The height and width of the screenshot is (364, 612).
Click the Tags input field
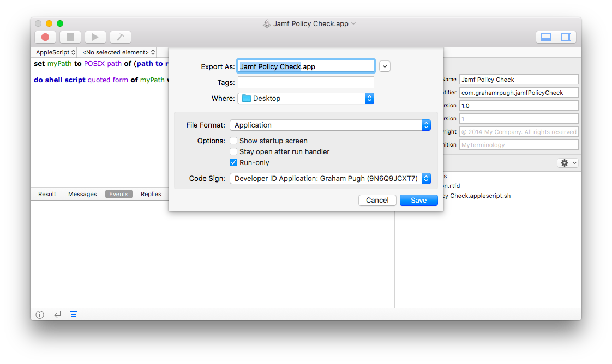[x=306, y=83]
